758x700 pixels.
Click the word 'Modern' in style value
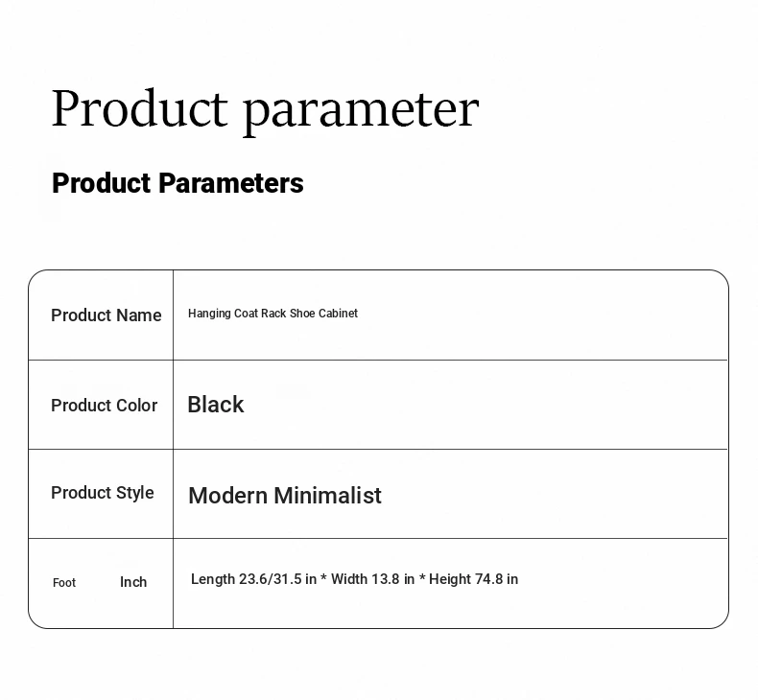(227, 496)
